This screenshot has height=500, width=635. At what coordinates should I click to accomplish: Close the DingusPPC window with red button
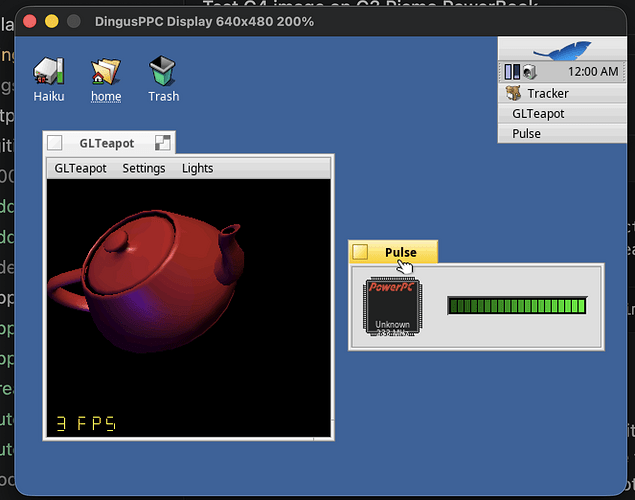tap(30, 21)
